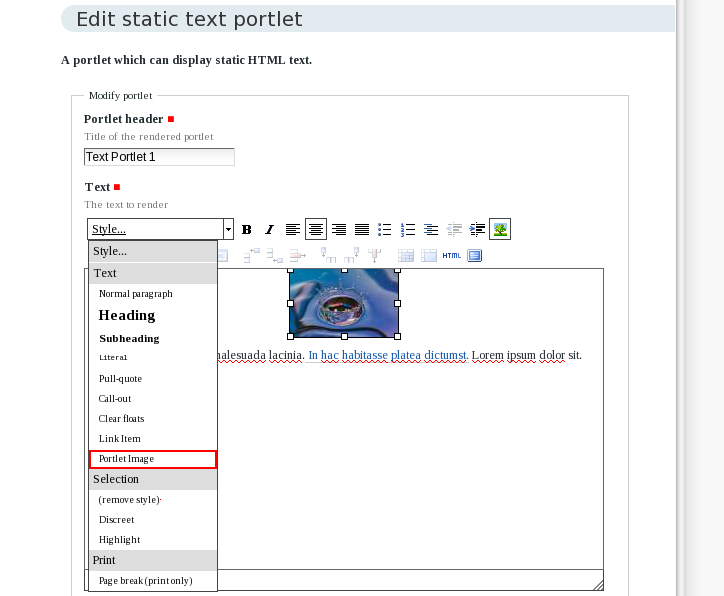This screenshot has height=596, width=724.
Task: Insert a numbered list
Action: click(408, 229)
